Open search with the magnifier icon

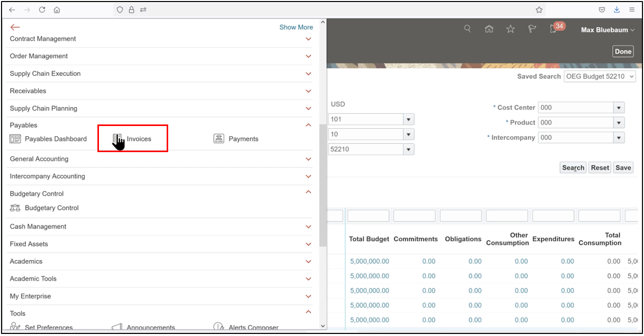tap(467, 29)
